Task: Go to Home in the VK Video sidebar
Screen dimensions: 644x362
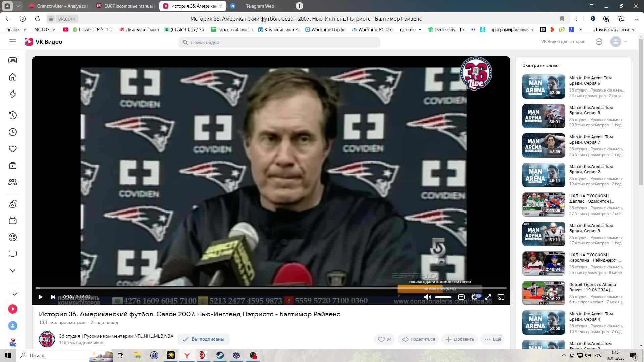Action: [13, 77]
